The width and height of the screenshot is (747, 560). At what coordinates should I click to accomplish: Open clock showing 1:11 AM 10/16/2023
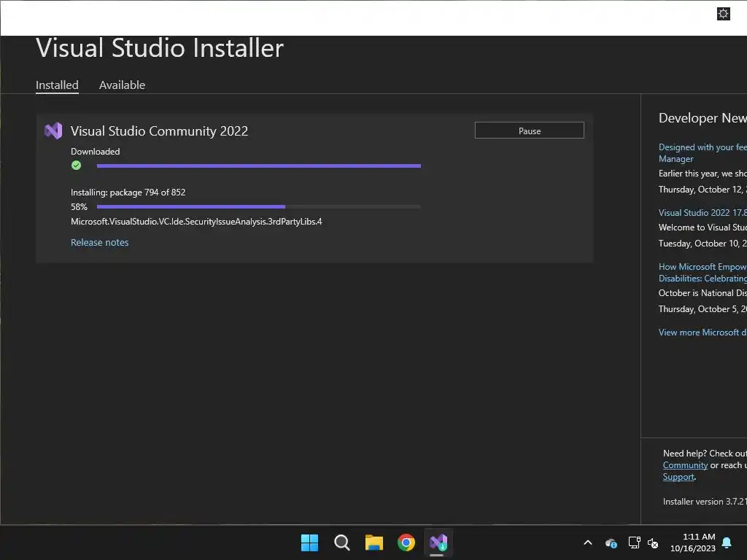(x=693, y=542)
